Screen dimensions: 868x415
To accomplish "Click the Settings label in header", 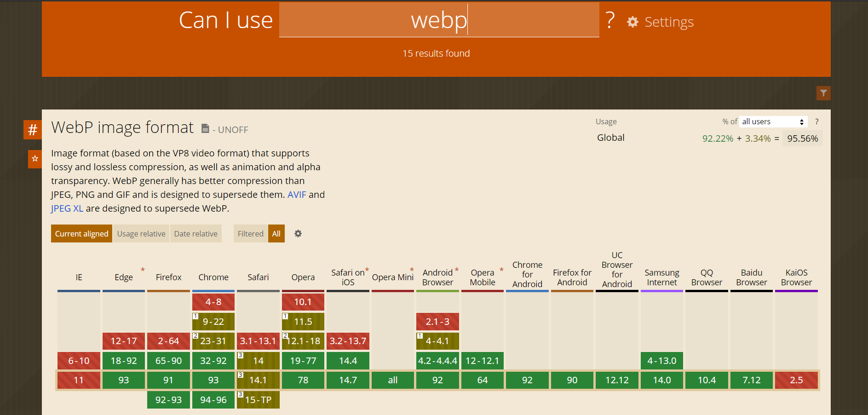I will click(669, 22).
